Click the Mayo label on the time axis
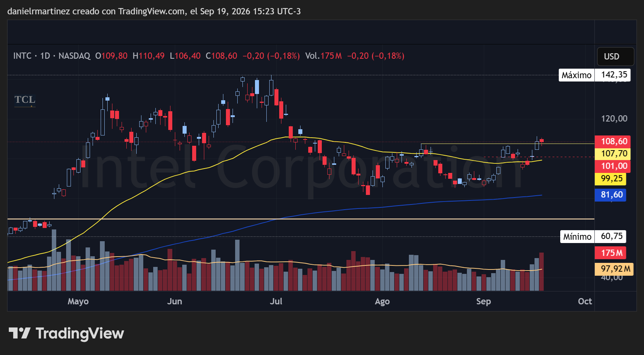 (78, 301)
